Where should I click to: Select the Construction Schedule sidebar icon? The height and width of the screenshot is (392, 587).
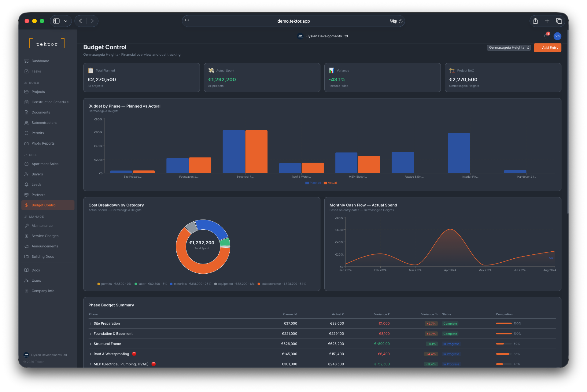click(27, 102)
